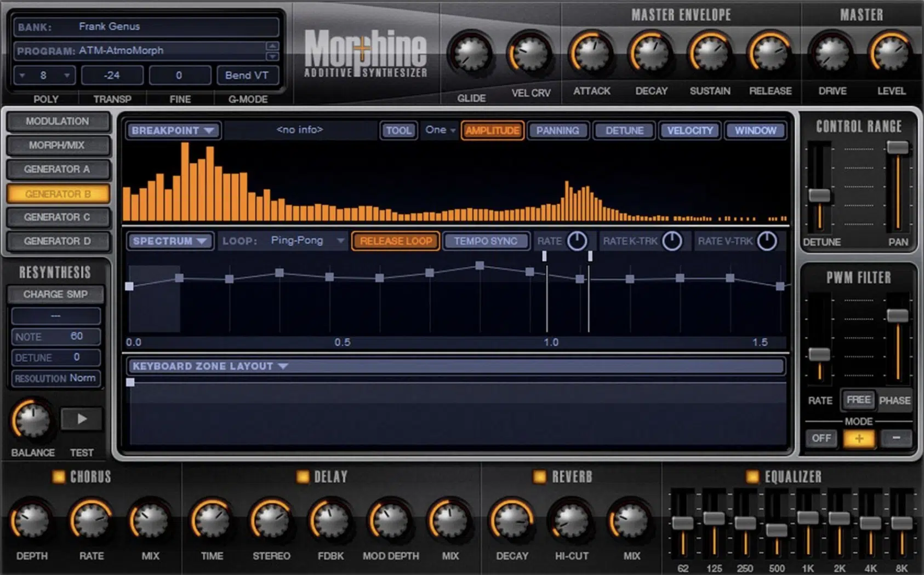This screenshot has height=575, width=924.
Task: Expand the Keyboard Zone Layout menu
Action: (456, 366)
